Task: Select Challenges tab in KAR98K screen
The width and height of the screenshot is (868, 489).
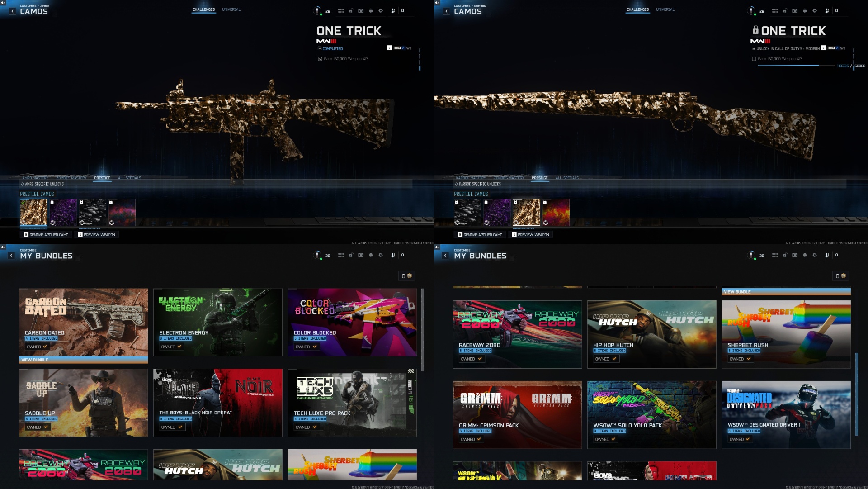Action: click(x=637, y=9)
